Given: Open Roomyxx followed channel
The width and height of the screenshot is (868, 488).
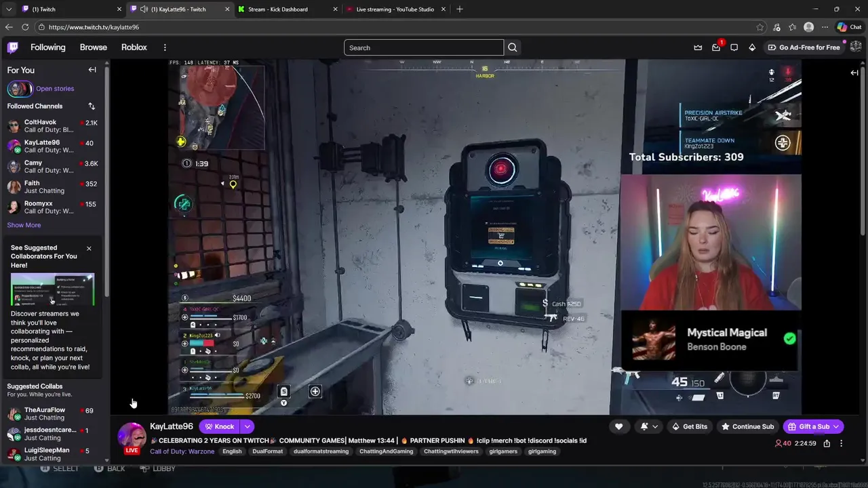Looking at the screenshot, I should tap(53, 207).
